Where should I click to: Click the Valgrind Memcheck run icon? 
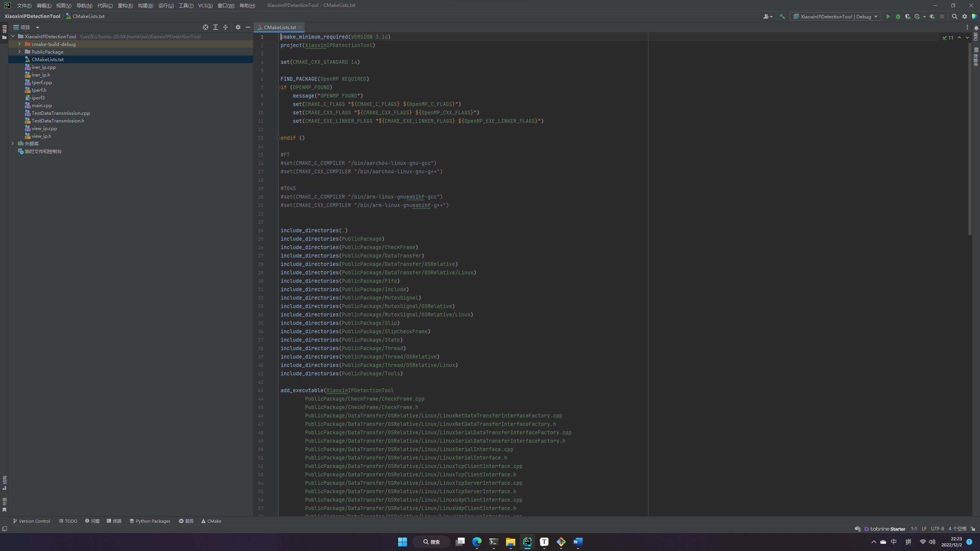tap(932, 16)
